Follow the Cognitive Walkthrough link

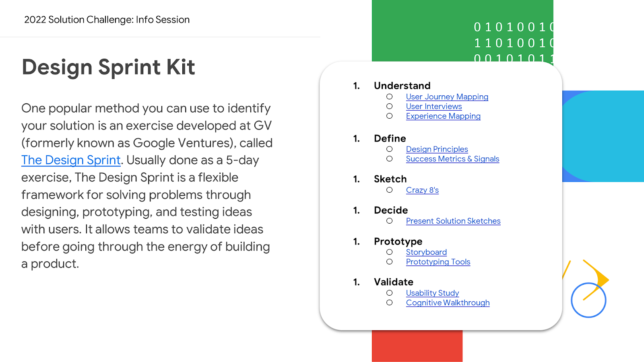click(x=448, y=303)
